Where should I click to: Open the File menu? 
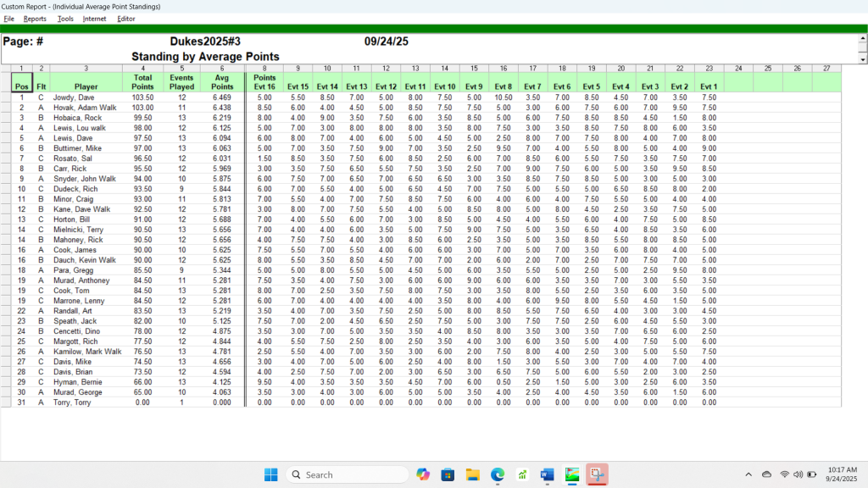click(x=9, y=19)
